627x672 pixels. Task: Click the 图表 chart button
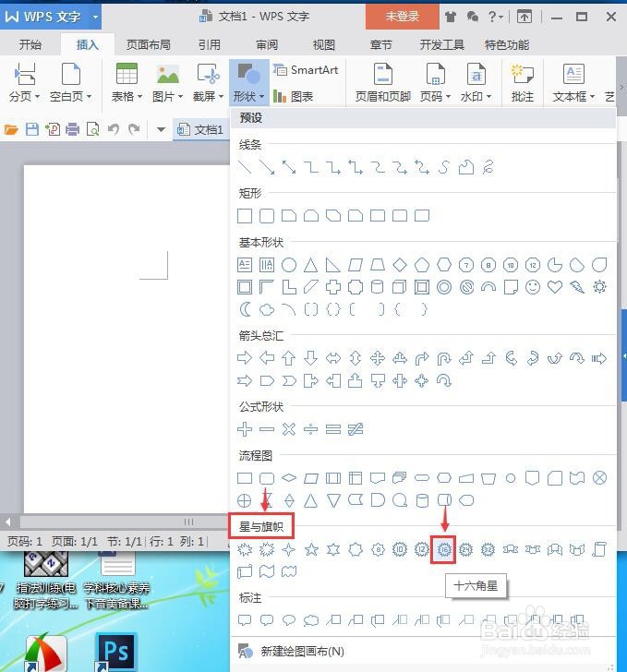click(x=294, y=97)
